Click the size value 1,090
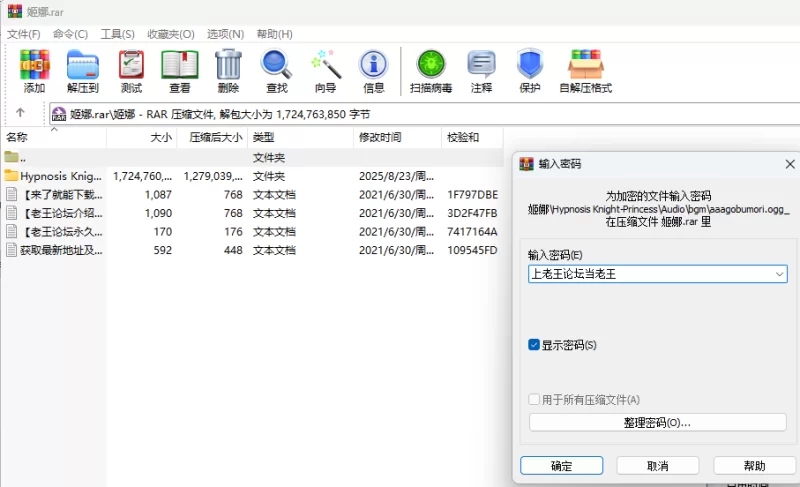800x487 pixels. tap(158, 213)
